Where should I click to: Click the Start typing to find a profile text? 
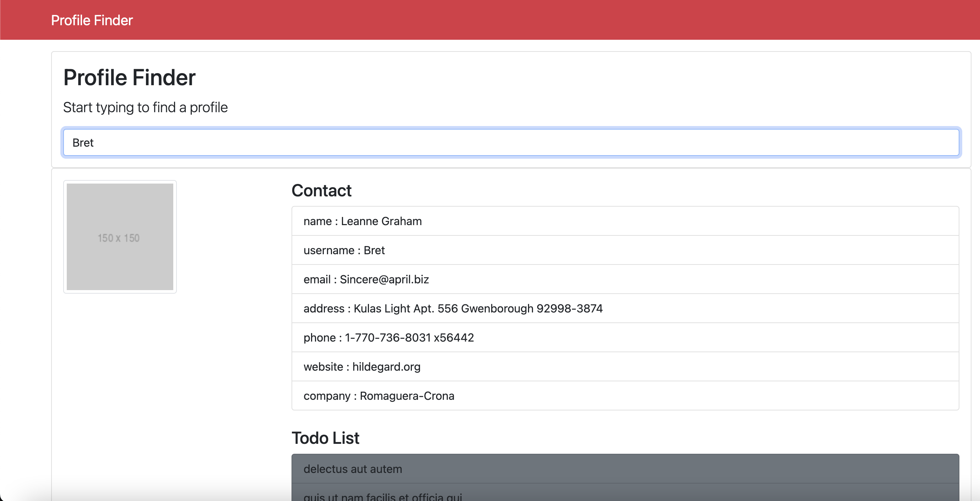click(145, 107)
